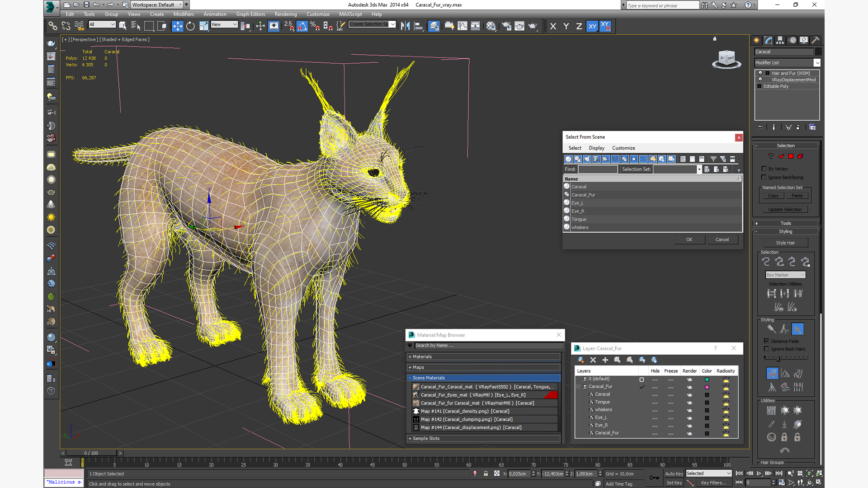Screen dimensions: 868x488
Task: Toggle hide for Tongue layer row
Action: [x=655, y=402]
